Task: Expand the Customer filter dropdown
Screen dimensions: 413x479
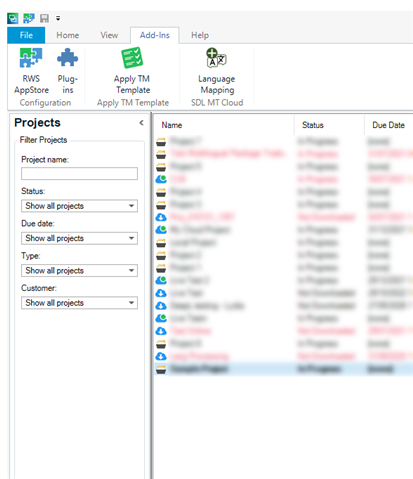Action: 79,303
